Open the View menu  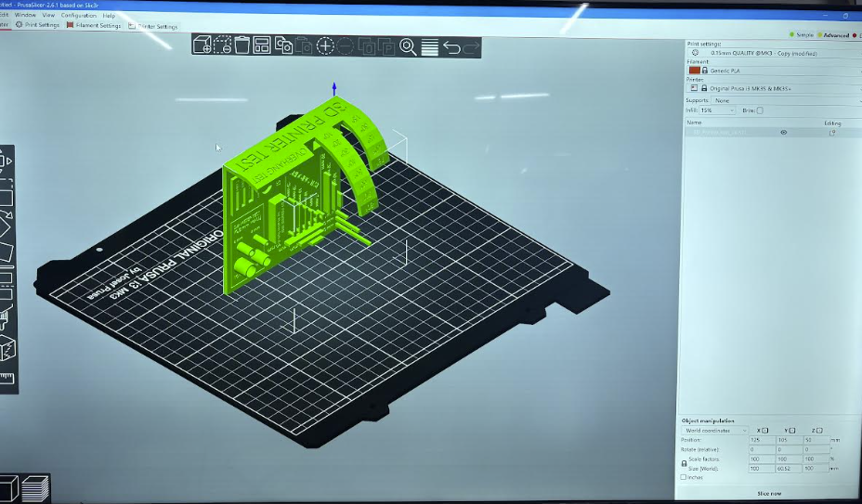click(48, 15)
